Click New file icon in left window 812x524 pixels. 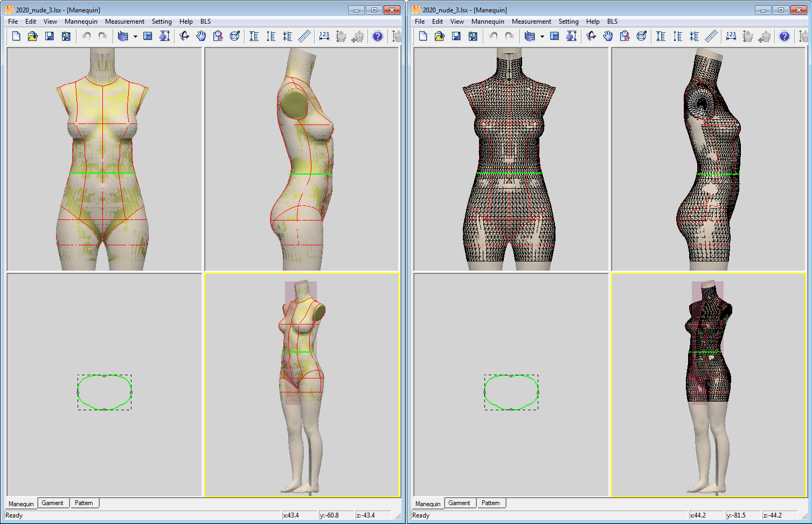click(16, 36)
